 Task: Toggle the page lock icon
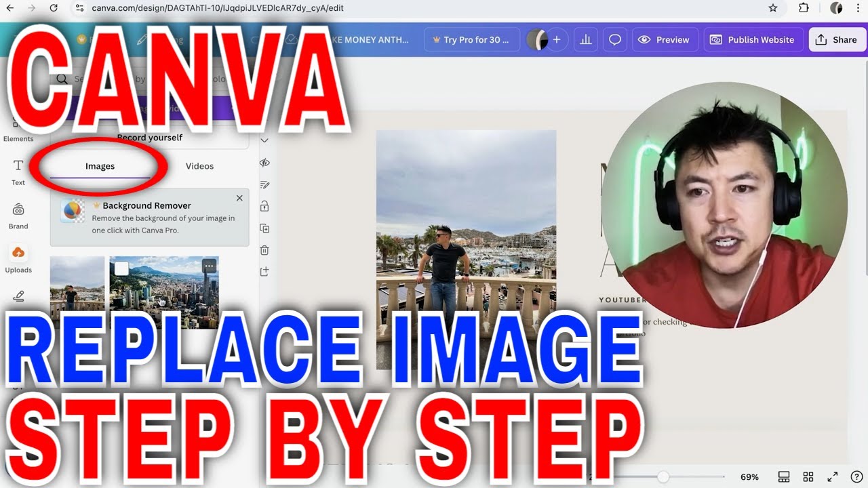[x=264, y=206]
